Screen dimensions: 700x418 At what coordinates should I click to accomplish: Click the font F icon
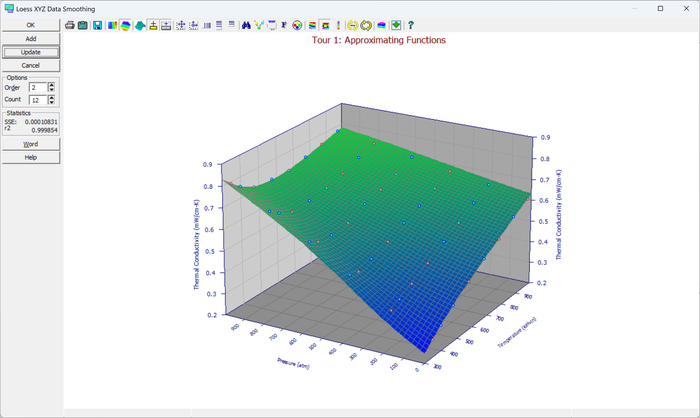tap(284, 25)
